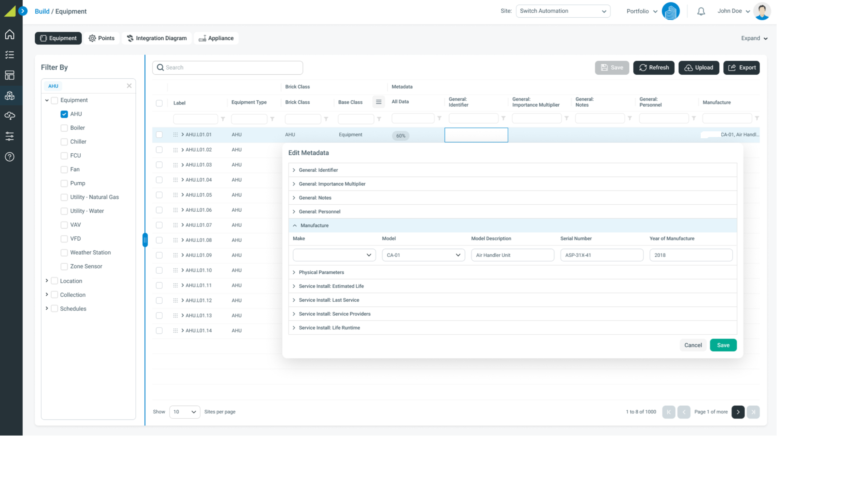Open the notifications bell
This screenshot has width=868, height=502.
pyautogui.click(x=701, y=11)
